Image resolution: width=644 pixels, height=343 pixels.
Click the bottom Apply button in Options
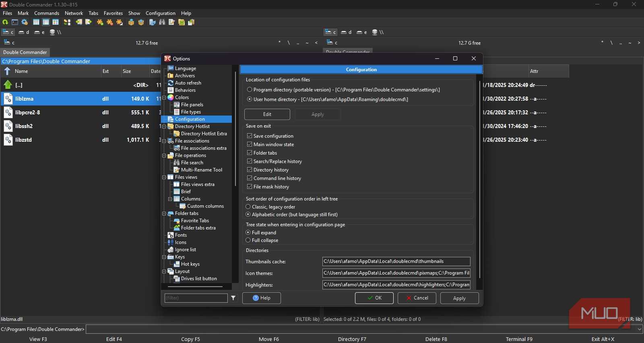(460, 298)
